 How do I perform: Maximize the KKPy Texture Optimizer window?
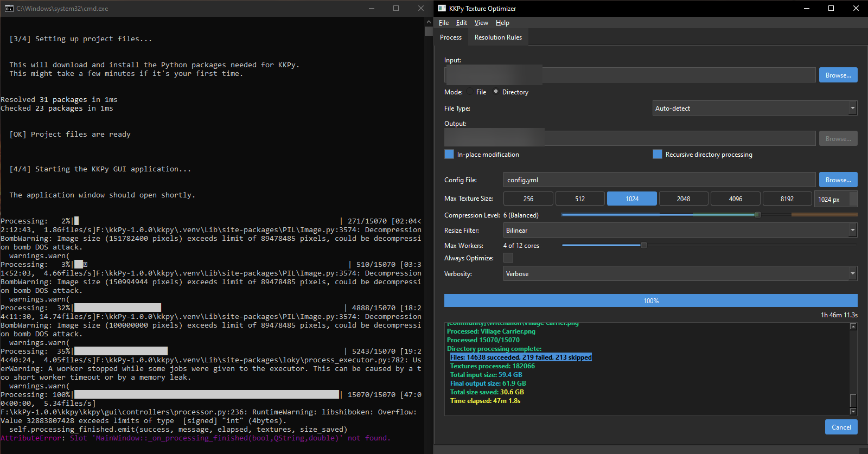(x=831, y=8)
